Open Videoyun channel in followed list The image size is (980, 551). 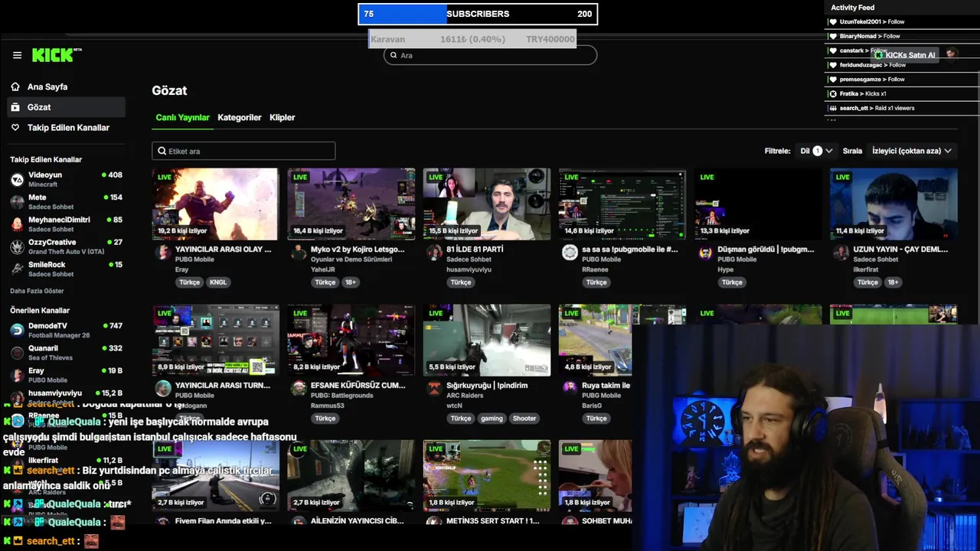click(x=66, y=179)
